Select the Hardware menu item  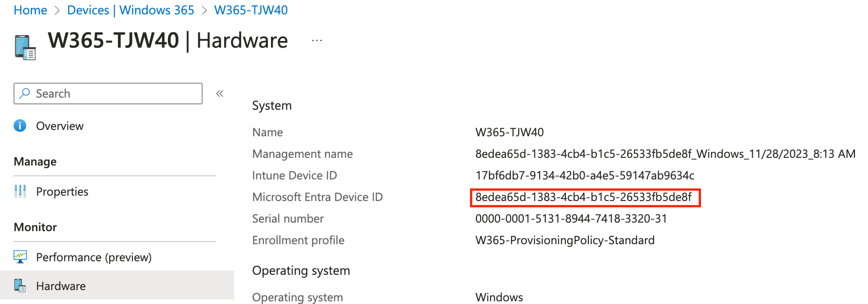(117, 285)
